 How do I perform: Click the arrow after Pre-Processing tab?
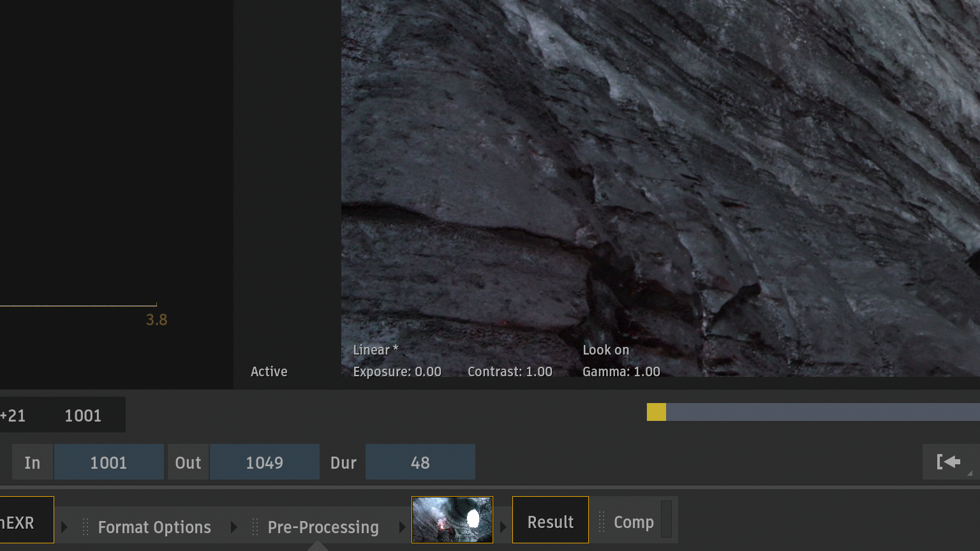(x=402, y=527)
